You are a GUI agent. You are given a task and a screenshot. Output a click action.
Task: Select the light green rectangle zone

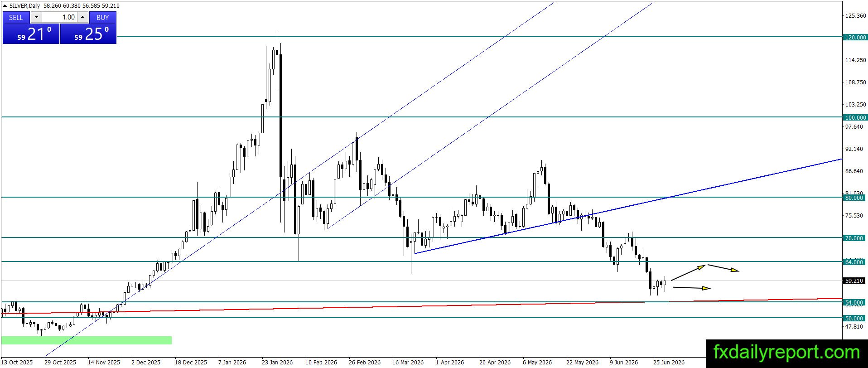tap(87, 340)
